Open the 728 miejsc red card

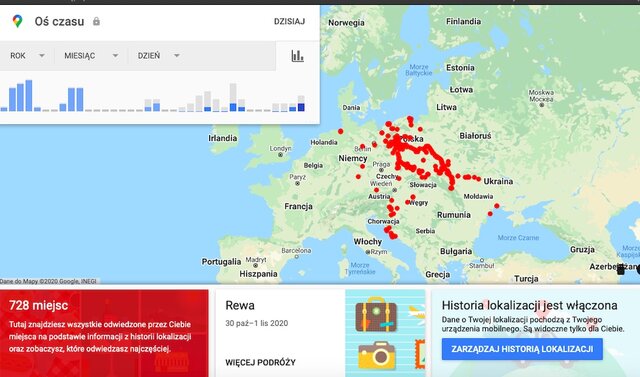tap(104, 333)
